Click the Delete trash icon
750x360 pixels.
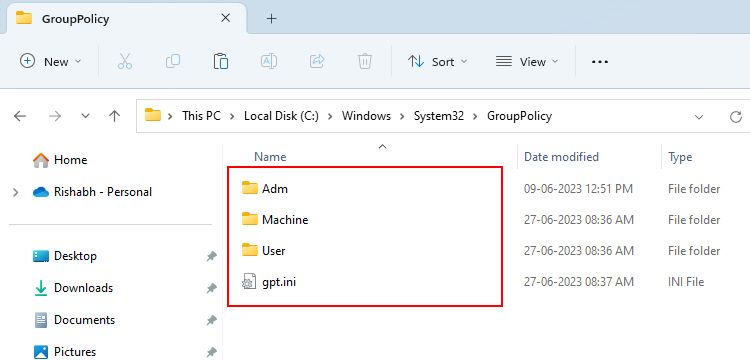[364, 62]
